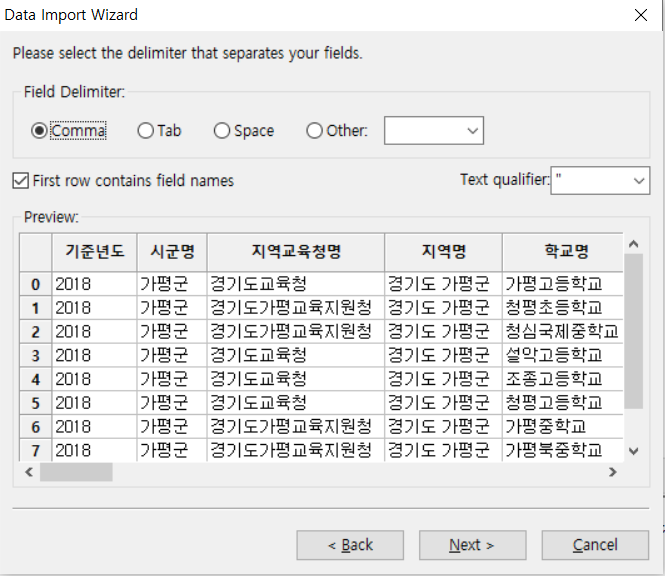Image resolution: width=665 pixels, height=576 pixels.
Task: Click 경기도가평교육지원청 in row 1
Action: (x=296, y=308)
